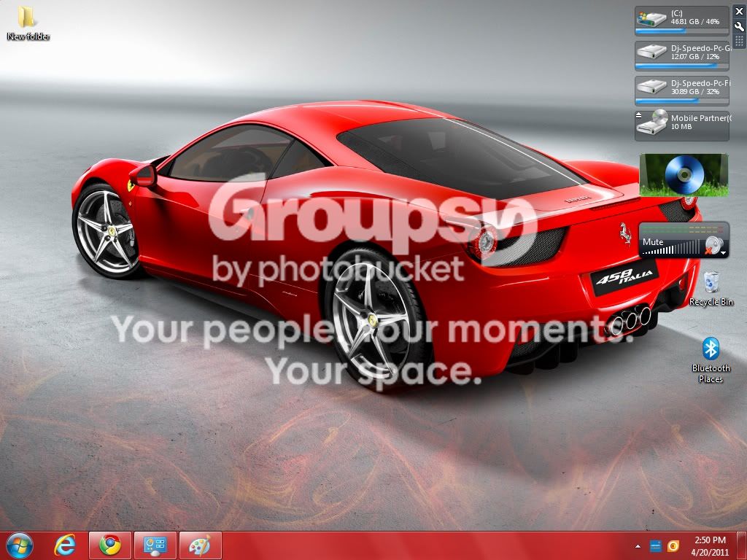The image size is (747, 560).
Task: Open the New folder desktop icon
Action: click(28, 23)
